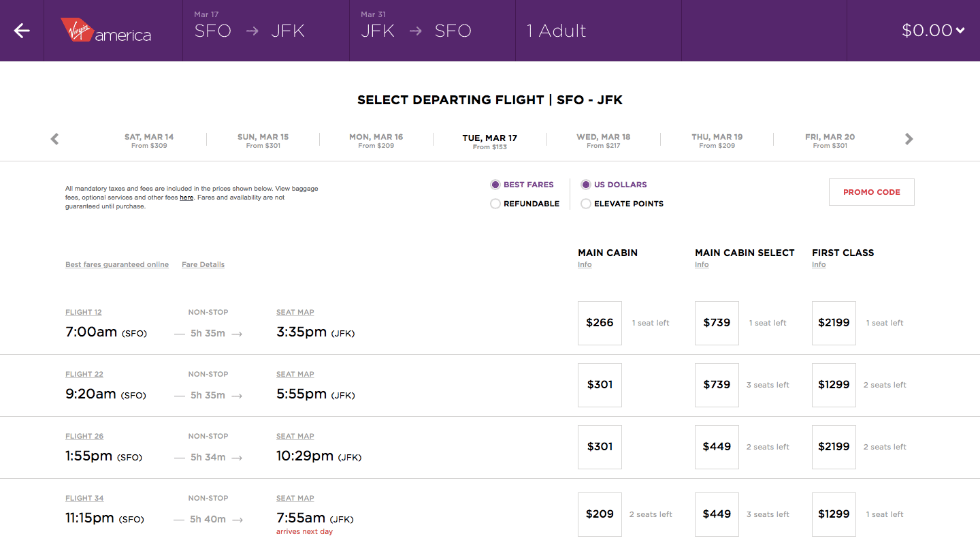Open the Fare Details link
980x549 pixels.
pos(203,265)
